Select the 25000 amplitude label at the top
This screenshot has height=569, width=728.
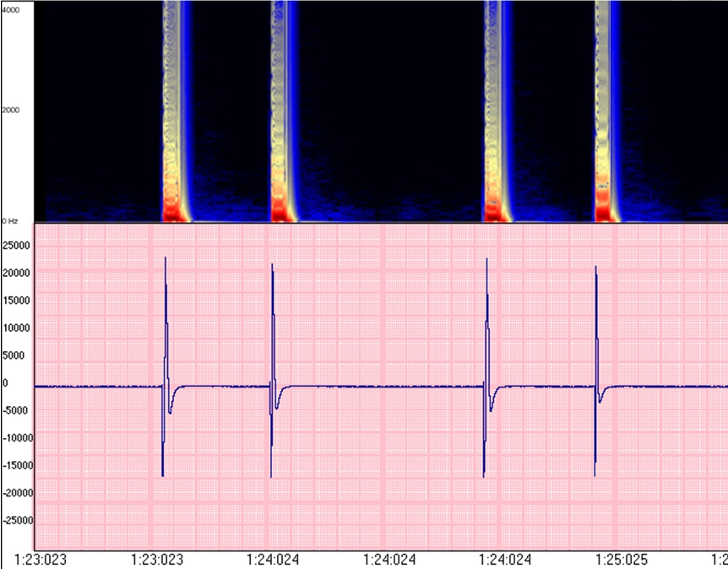tap(17, 246)
